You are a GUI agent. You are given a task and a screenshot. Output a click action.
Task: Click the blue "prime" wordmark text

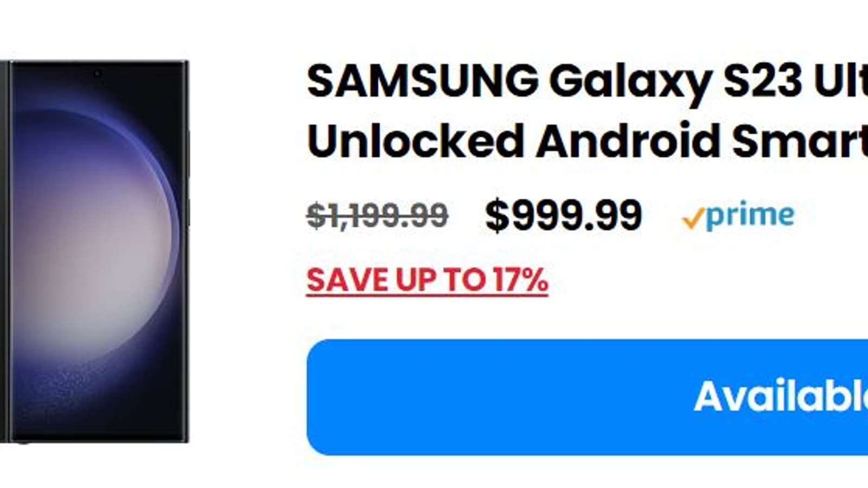750,215
